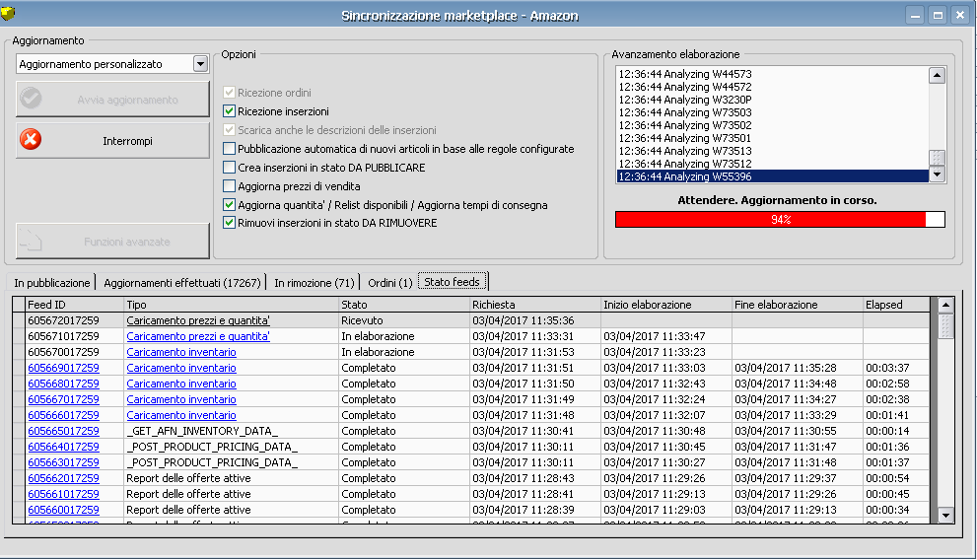This screenshot has width=977, height=560.
Task: Open feed ID 605663017259 link
Action: coord(63,462)
